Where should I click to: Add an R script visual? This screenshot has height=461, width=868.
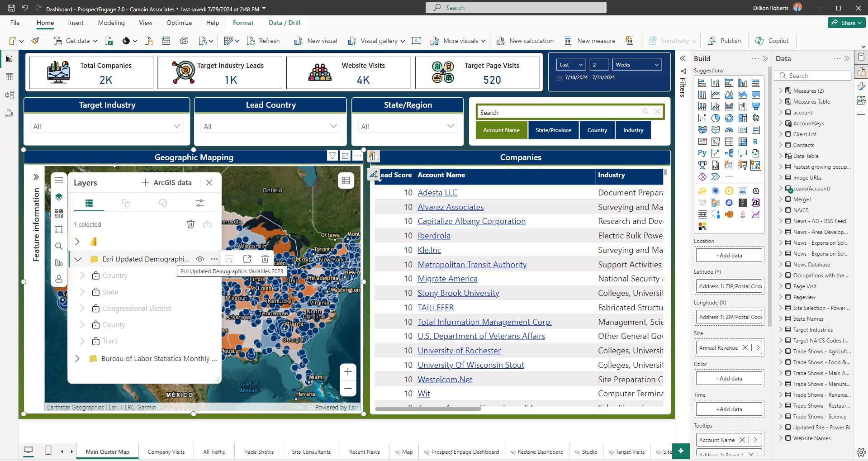[755, 142]
